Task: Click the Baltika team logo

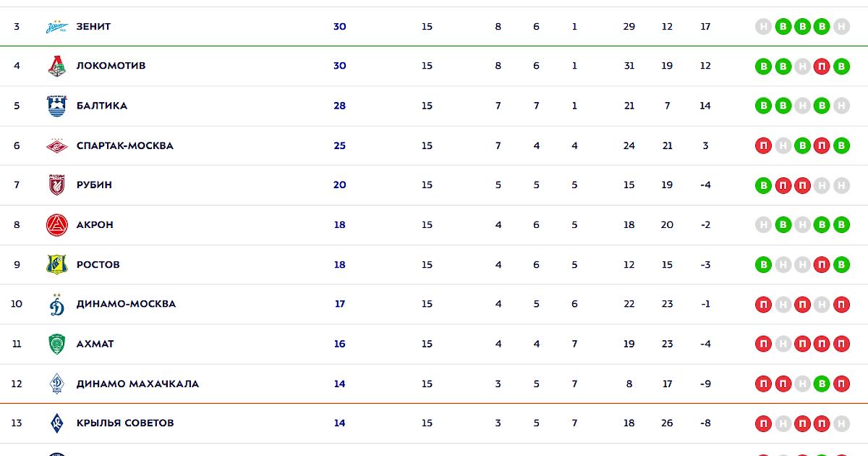Action: point(56,106)
